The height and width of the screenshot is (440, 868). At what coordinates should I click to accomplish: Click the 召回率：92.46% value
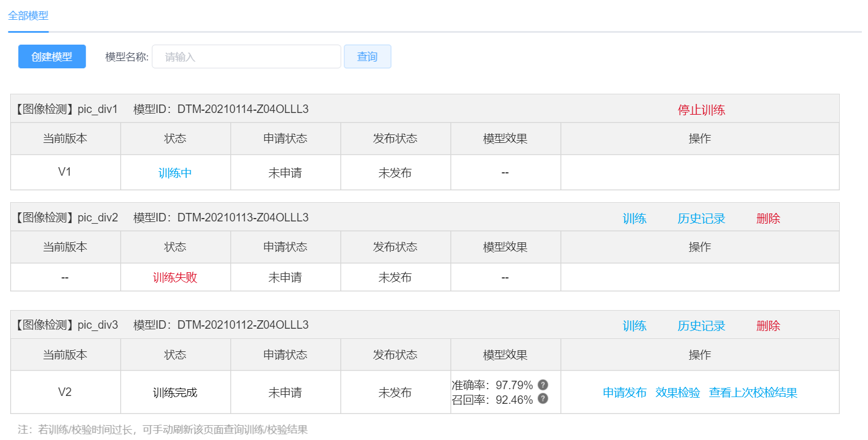493,400
